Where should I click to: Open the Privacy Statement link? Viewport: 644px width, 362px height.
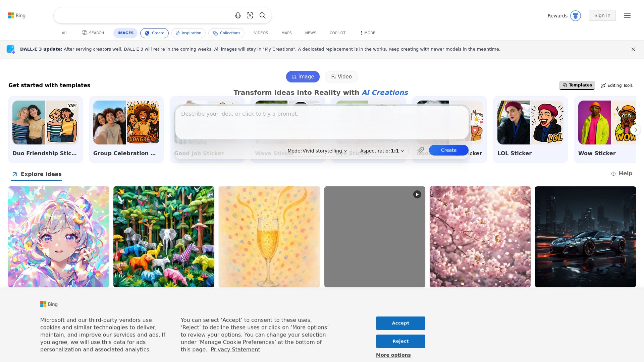click(235, 350)
